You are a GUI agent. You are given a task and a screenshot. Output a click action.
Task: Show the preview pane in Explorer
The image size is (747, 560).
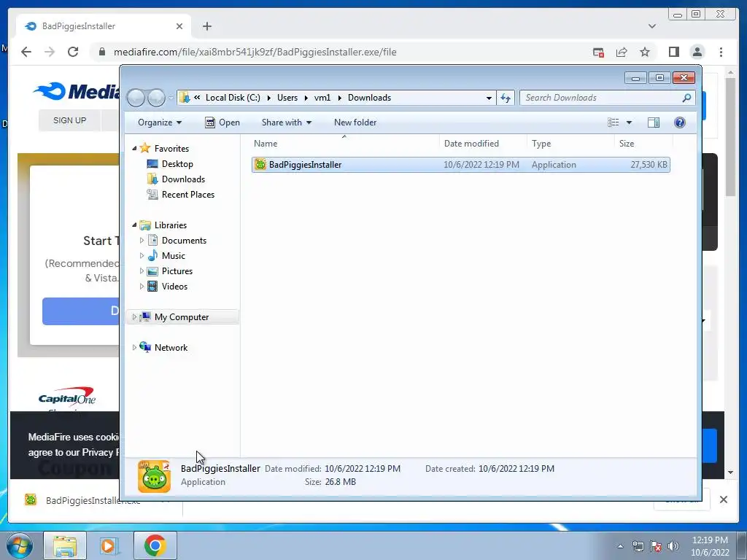tap(654, 122)
